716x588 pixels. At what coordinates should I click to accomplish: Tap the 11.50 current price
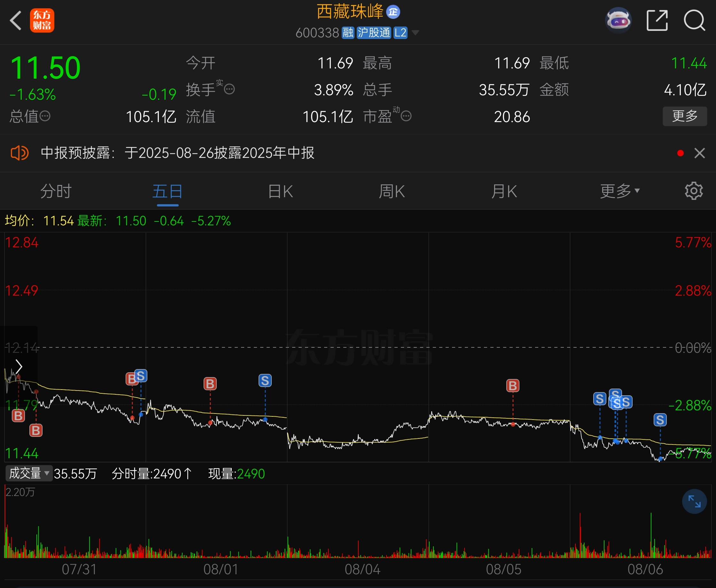45,68
